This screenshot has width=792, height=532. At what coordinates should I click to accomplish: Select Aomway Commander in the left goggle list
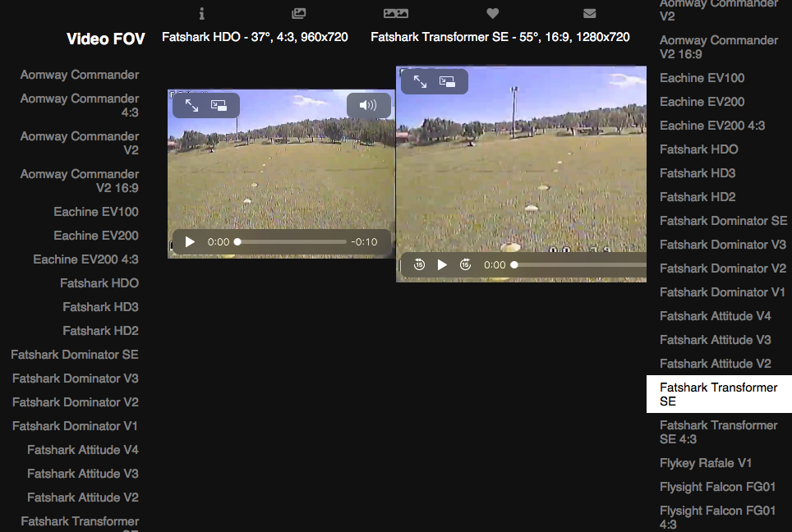[80, 75]
